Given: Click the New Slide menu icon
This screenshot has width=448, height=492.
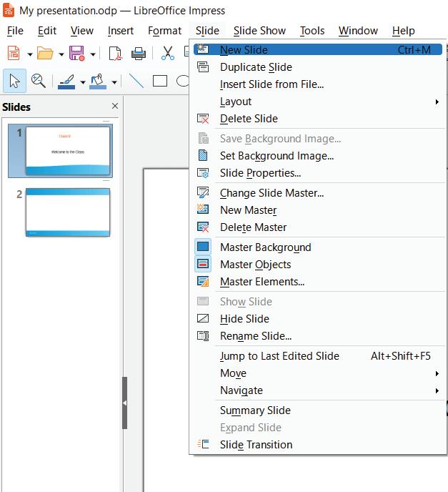Looking at the screenshot, I should 203,49.
